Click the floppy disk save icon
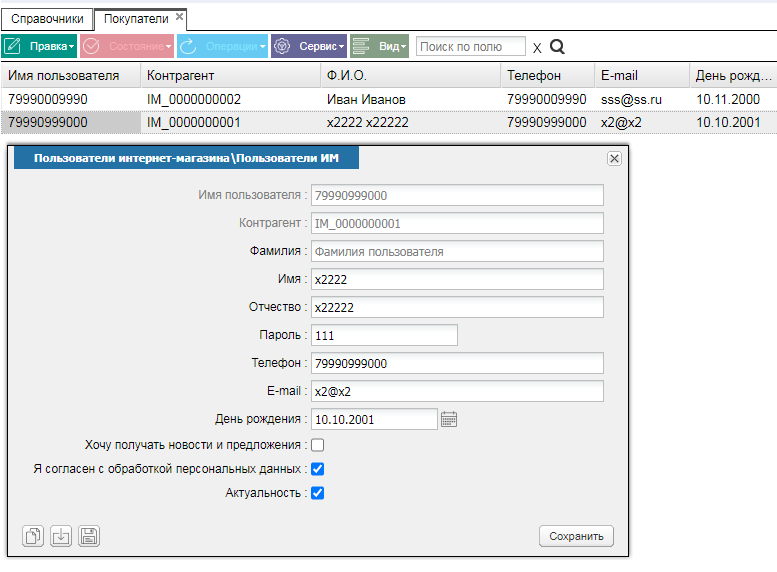Viewport: 777px width, 572px height. pyautogui.click(x=89, y=536)
